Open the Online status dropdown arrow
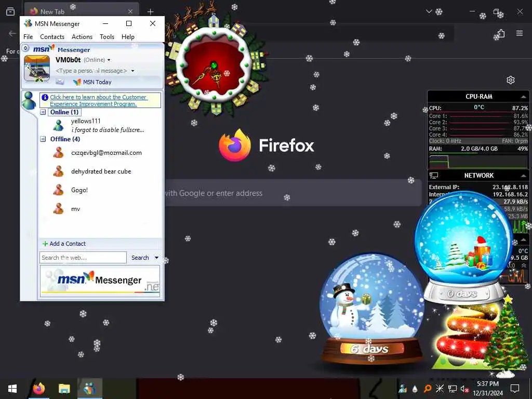 [x=109, y=60]
